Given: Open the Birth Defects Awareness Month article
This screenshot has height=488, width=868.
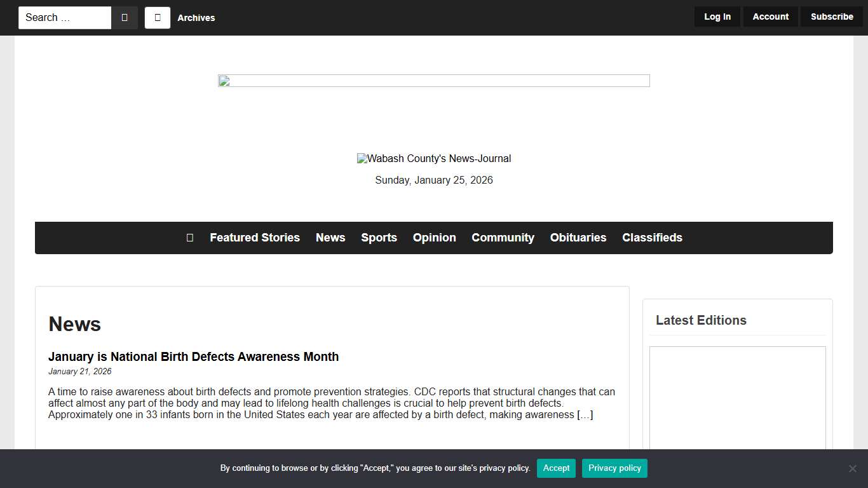Looking at the screenshot, I should click(x=193, y=356).
